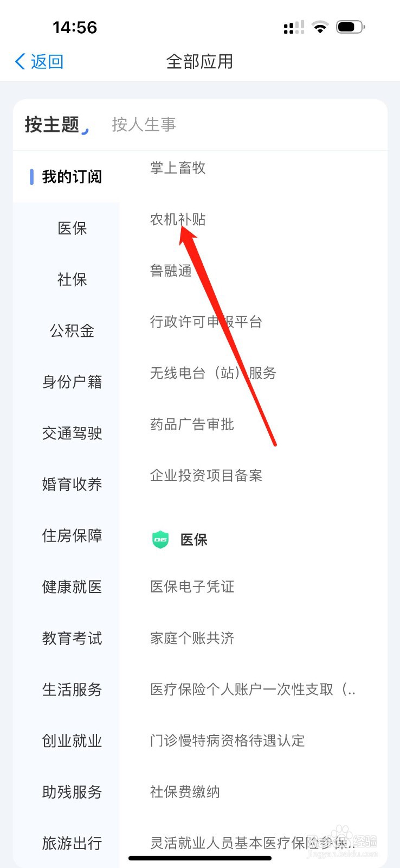This screenshot has height=868, width=400.
Task: Switch to the 按人生事 tab
Action: coord(144,125)
